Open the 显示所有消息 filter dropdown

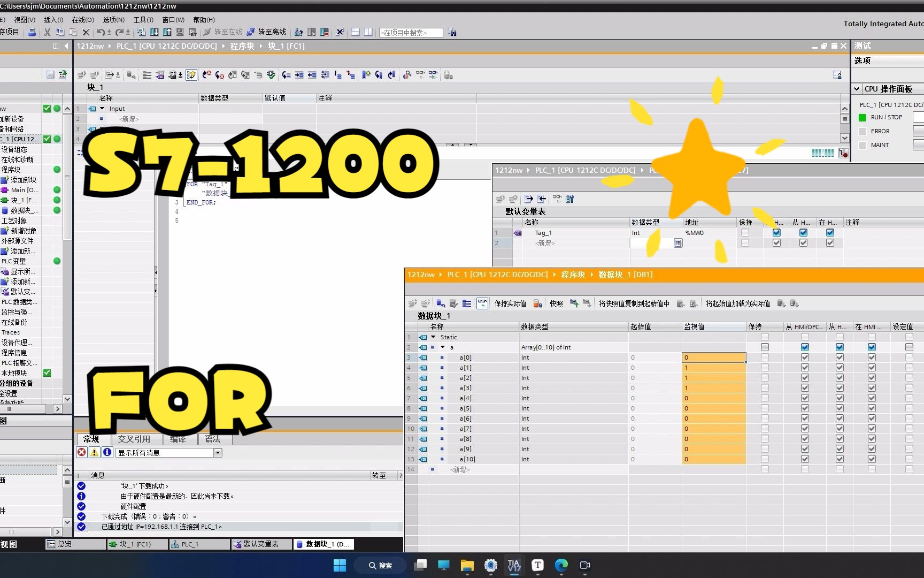(x=218, y=453)
